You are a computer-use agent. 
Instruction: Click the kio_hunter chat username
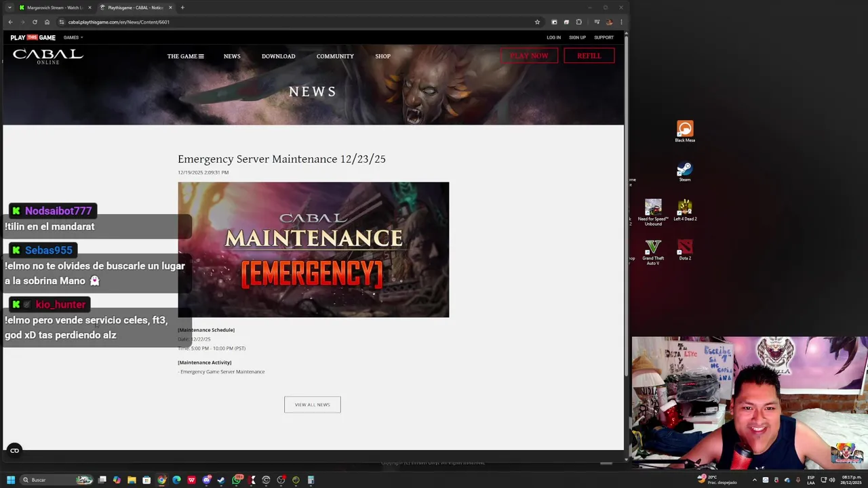tap(60, 304)
